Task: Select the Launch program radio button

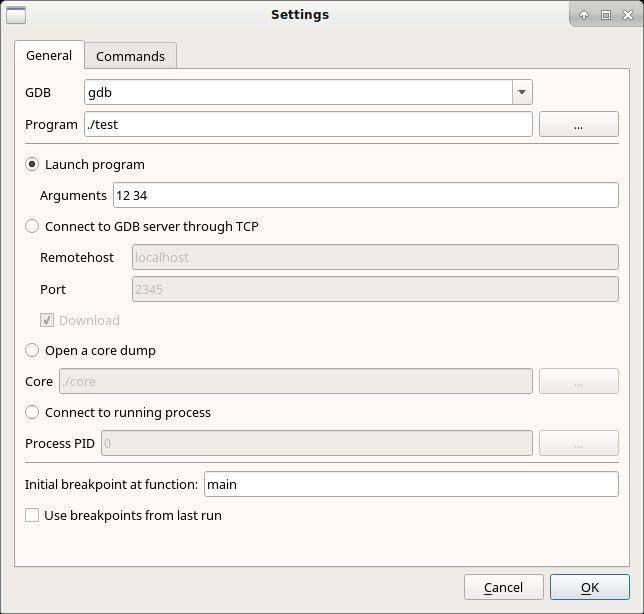Action: (x=32, y=164)
